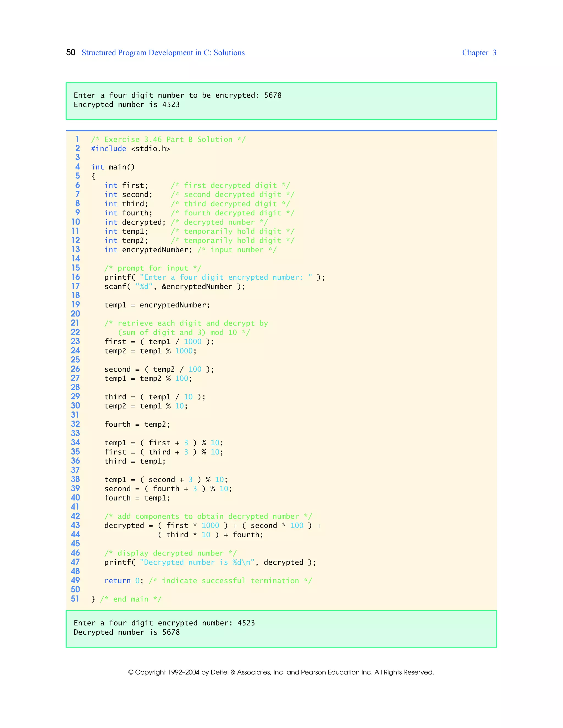The height and width of the screenshot is (728, 563).
Task: Click statement 'second = ( temp2 / 100 );'
Action: [x=159, y=369]
